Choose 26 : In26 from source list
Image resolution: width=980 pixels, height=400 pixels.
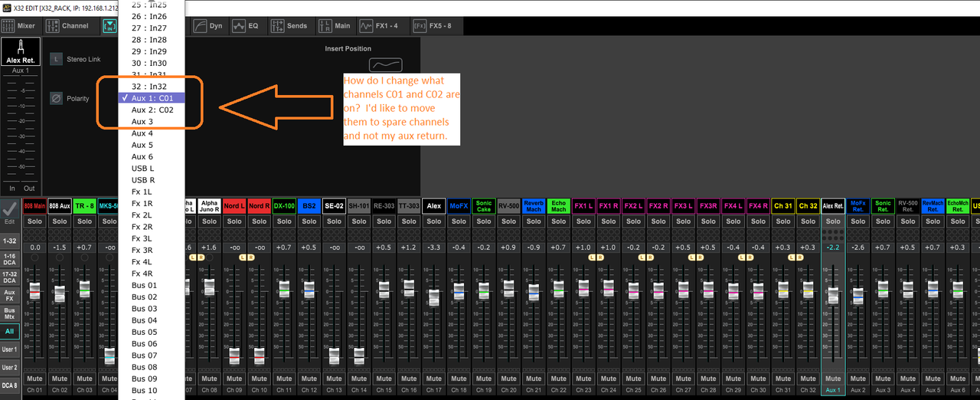(149, 16)
